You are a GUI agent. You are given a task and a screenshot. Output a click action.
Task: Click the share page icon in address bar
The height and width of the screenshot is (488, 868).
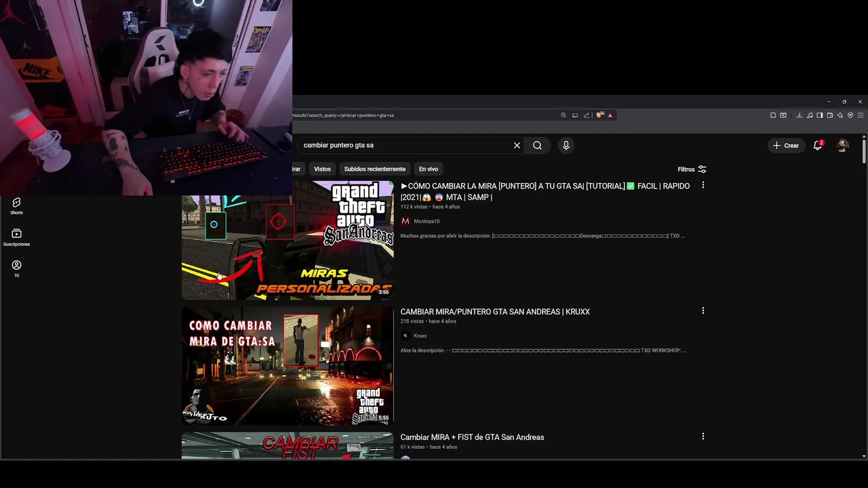586,115
